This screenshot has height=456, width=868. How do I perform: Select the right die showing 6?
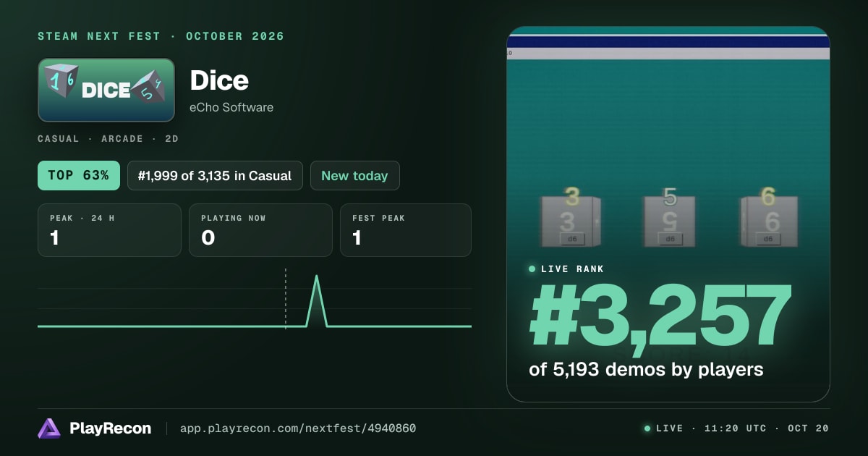pos(768,218)
